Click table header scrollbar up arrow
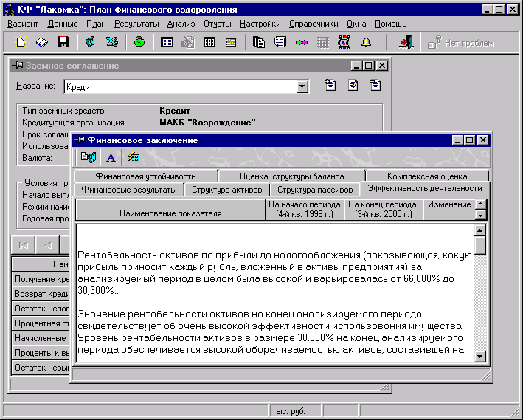This screenshot has height=420, width=523. coord(481,204)
